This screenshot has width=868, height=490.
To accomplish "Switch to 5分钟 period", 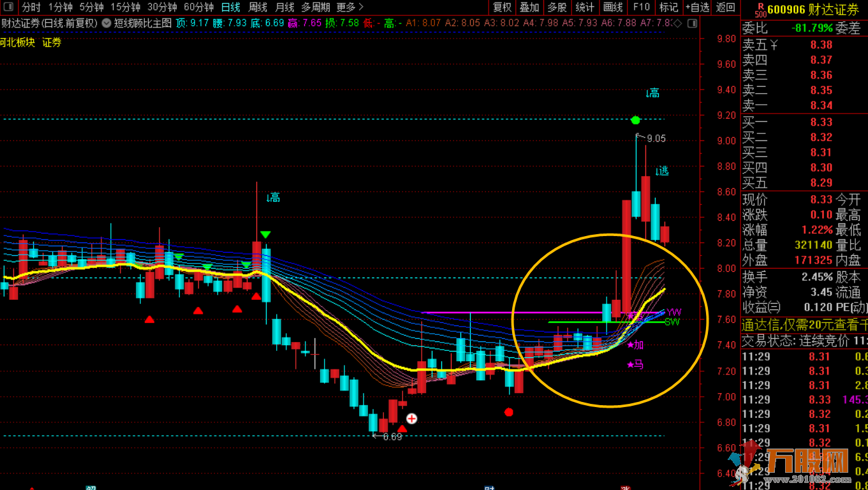I will coord(91,8).
